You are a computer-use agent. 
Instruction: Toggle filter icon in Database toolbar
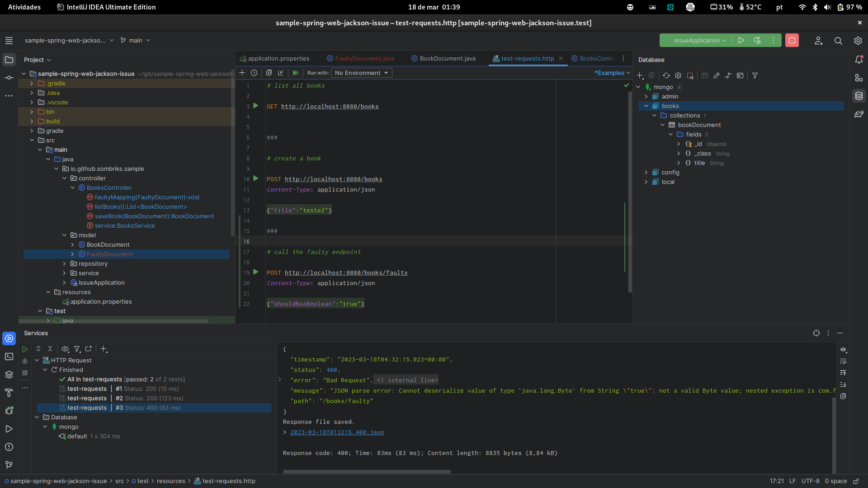[755, 75]
